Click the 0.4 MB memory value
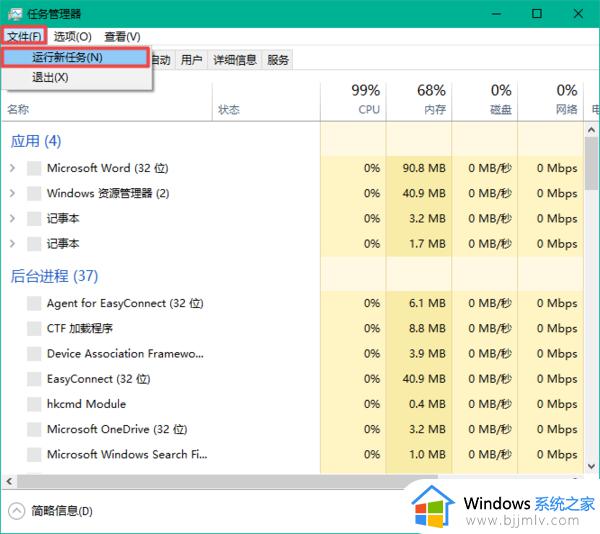 (427, 404)
